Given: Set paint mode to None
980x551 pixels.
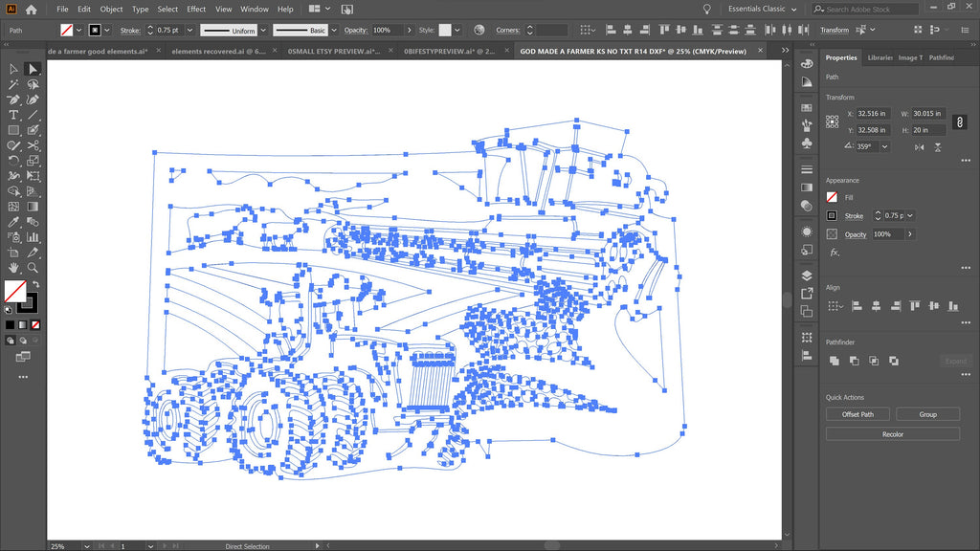Looking at the screenshot, I should 35,325.
